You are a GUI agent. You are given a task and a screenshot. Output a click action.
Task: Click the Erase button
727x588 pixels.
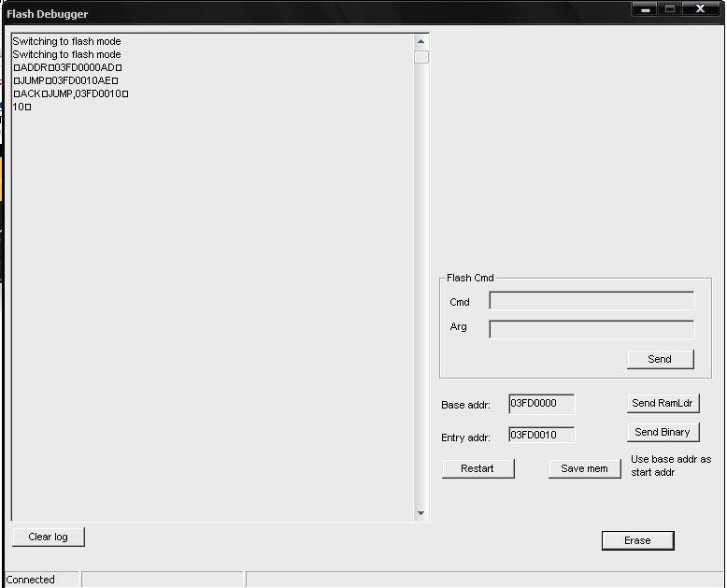[x=637, y=540]
